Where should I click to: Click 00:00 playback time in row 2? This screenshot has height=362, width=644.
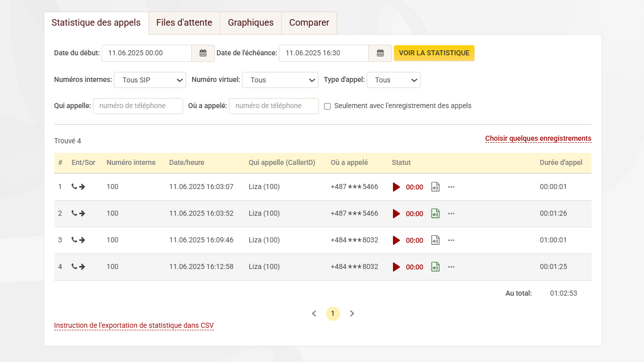coord(415,214)
